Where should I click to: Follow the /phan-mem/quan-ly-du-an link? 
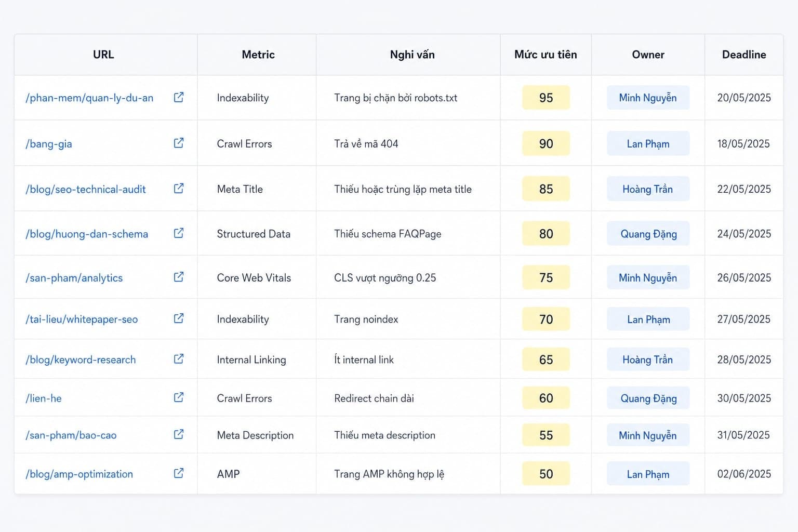(x=89, y=98)
